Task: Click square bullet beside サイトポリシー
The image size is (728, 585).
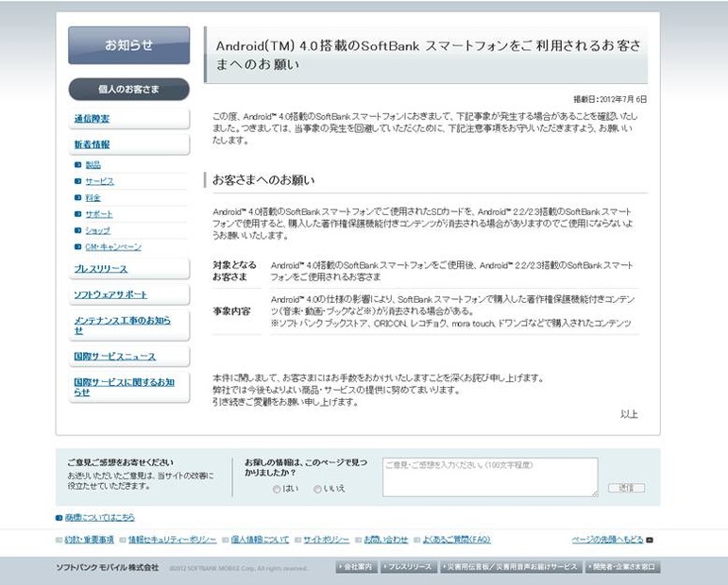Action: (x=298, y=540)
